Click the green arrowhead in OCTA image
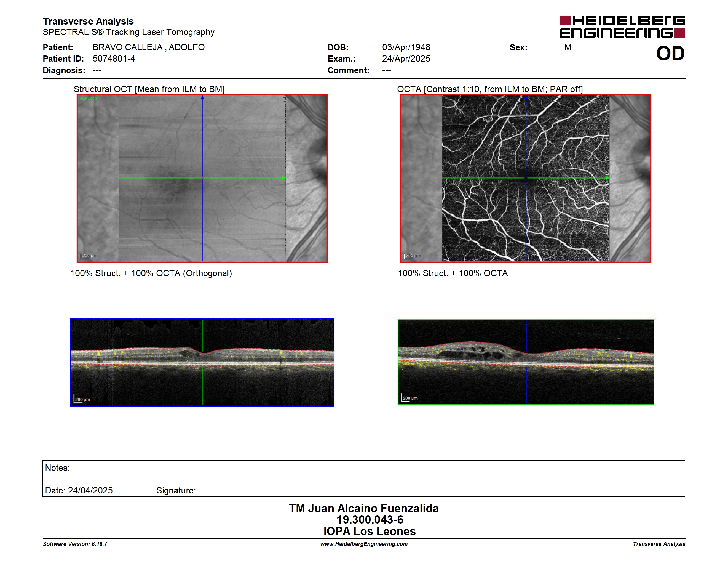 (607, 178)
